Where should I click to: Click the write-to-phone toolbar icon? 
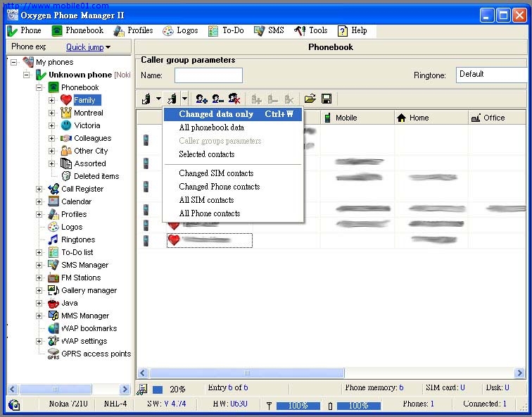point(172,99)
